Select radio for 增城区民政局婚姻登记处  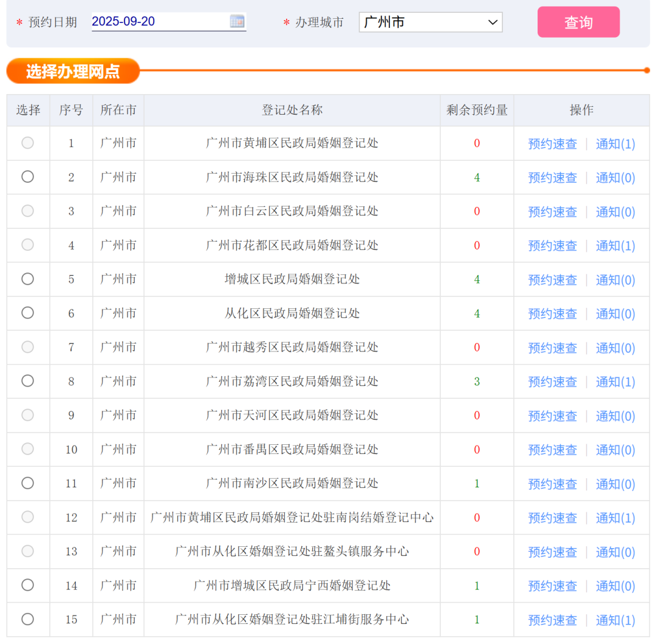[x=28, y=279]
